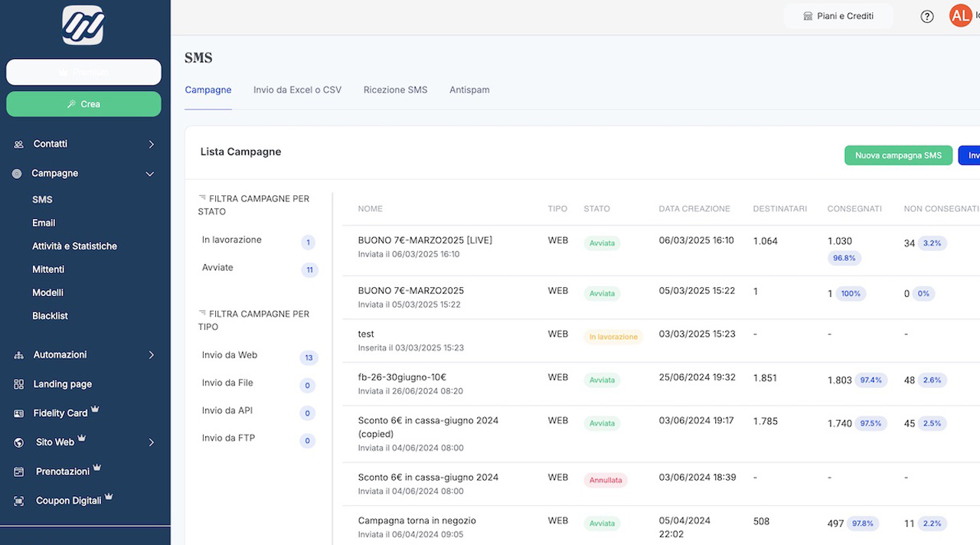980x545 pixels.
Task: Expand the Contatti submenu arrow
Action: [151, 144]
